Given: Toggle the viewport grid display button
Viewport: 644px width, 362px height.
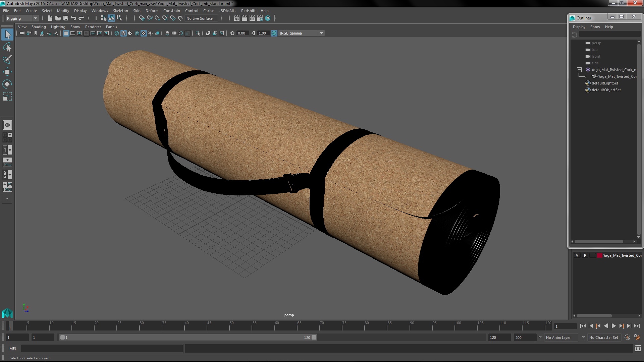Looking at the screenshot, I should coord(66,33).
